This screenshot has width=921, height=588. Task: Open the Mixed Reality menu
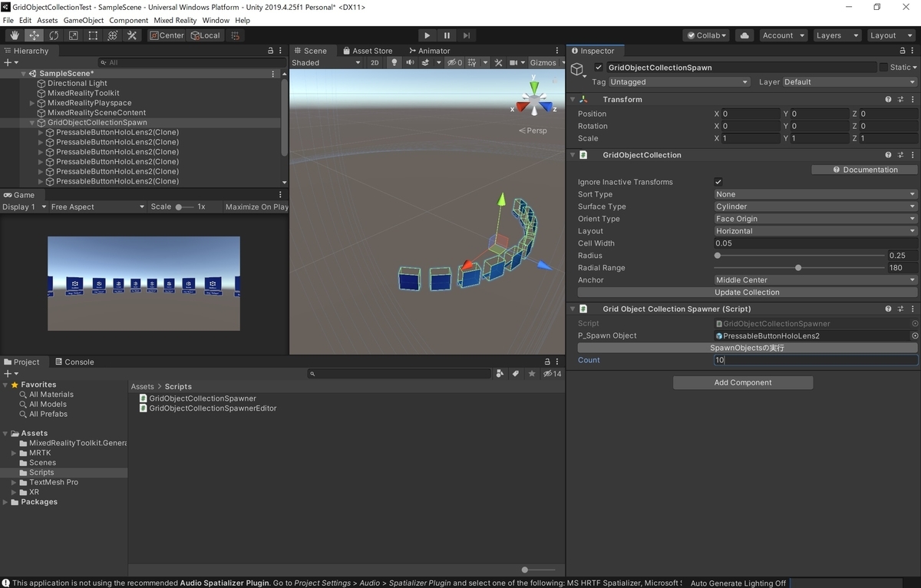(x=175, y=20)
